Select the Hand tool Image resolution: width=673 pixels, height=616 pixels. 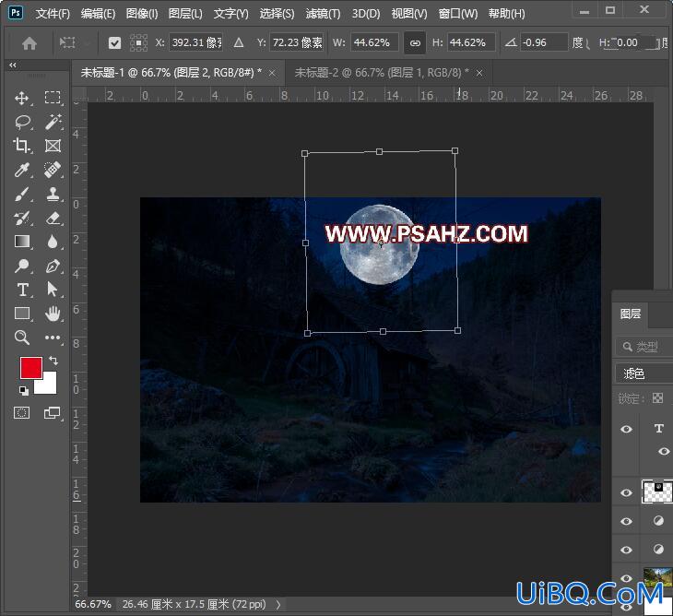point(53,314)
